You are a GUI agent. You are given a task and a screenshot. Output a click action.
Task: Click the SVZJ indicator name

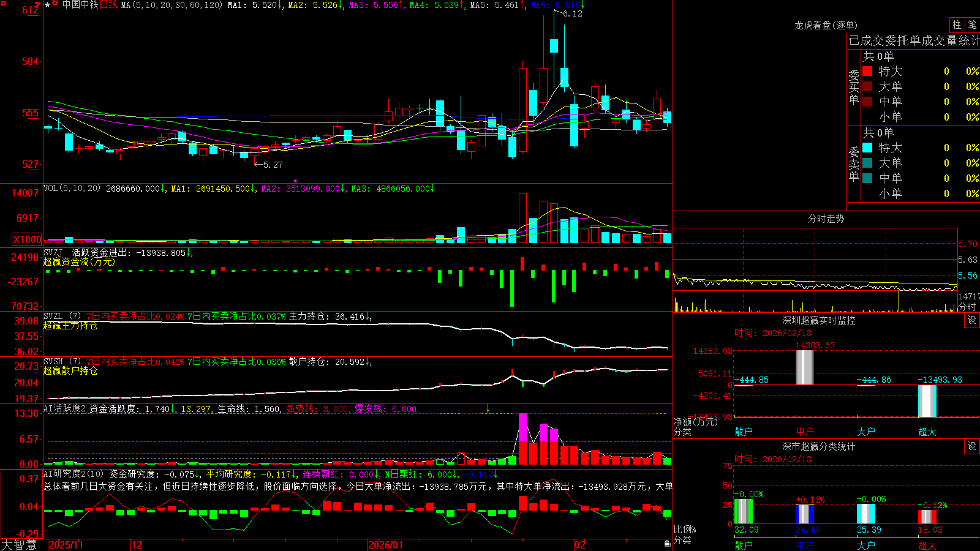tap(53, 253)
